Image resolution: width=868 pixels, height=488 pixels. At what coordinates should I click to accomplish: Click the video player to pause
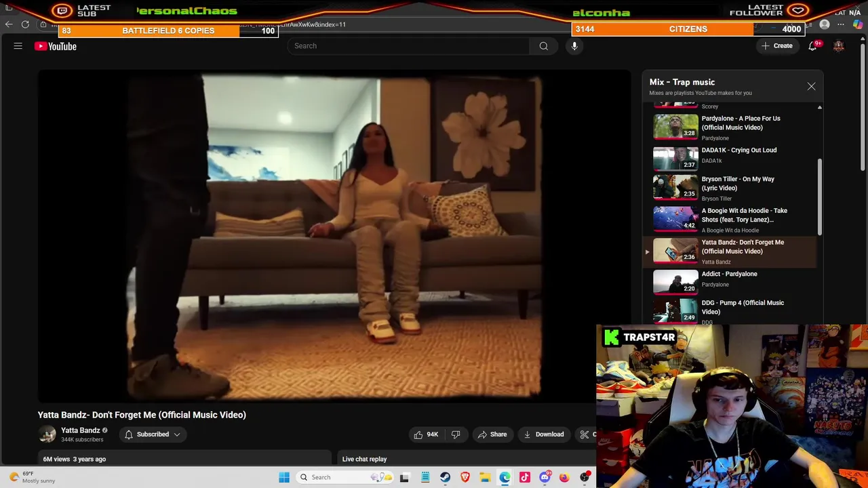(x=334, y=235)
